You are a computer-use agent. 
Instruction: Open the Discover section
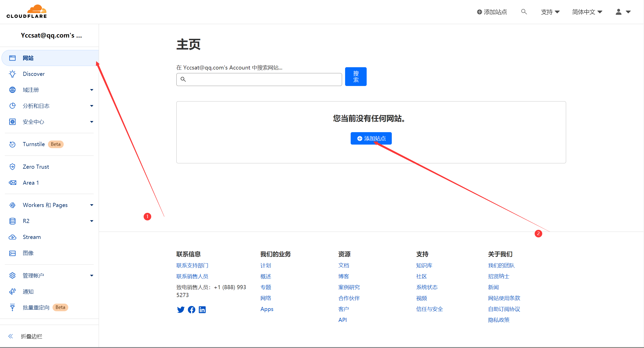click(x=33, y=74)
